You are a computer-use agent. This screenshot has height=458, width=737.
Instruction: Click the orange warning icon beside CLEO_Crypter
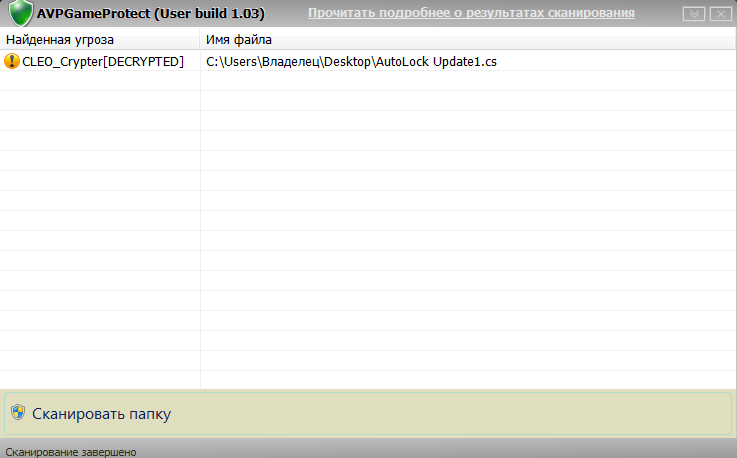tap(11, 61)
